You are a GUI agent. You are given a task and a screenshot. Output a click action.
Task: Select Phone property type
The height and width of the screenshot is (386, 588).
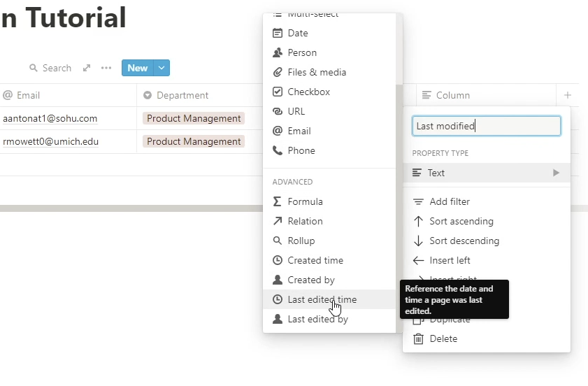329,150
